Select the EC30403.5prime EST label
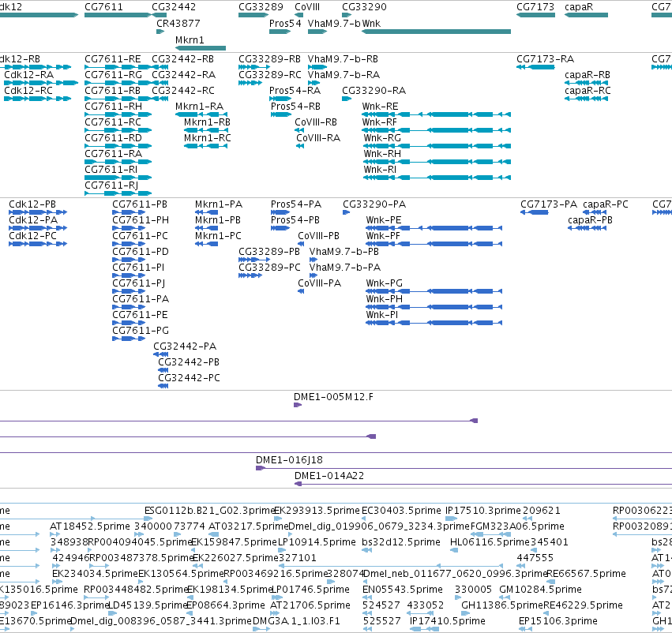The image size is (672, 633). [x=401, y=511]
